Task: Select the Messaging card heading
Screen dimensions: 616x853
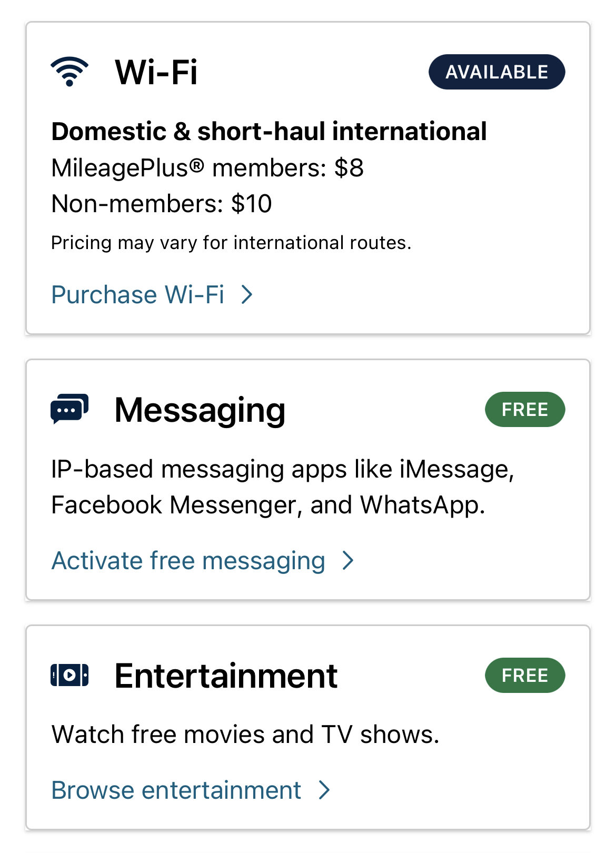Action: click(200, 410)
